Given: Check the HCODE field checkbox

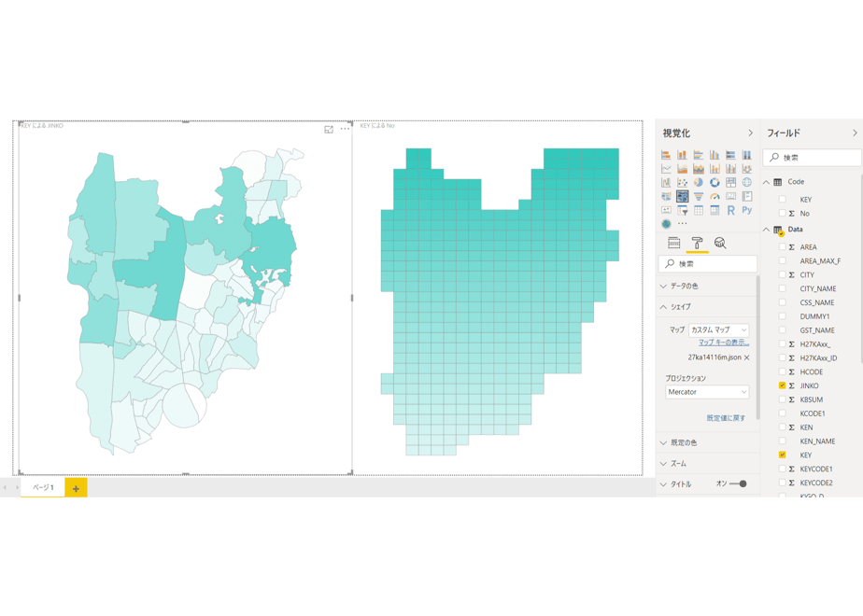Looking at the screenshot, I should click(x=782, y=371).
